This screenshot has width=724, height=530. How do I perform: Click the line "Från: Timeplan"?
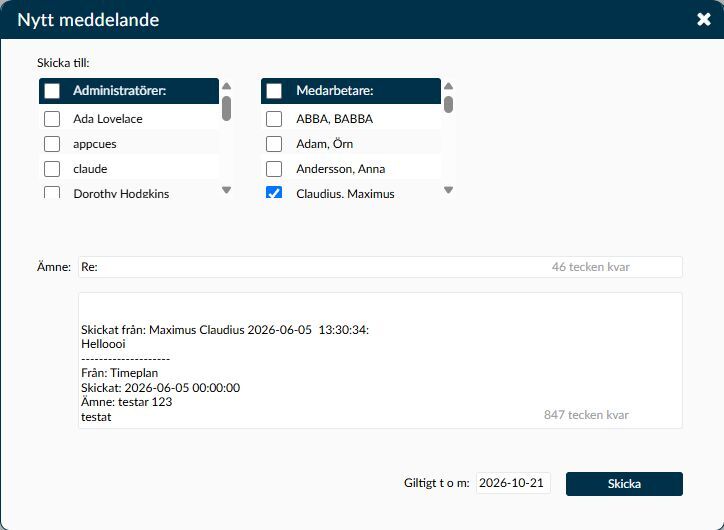(x=120, y=373)
